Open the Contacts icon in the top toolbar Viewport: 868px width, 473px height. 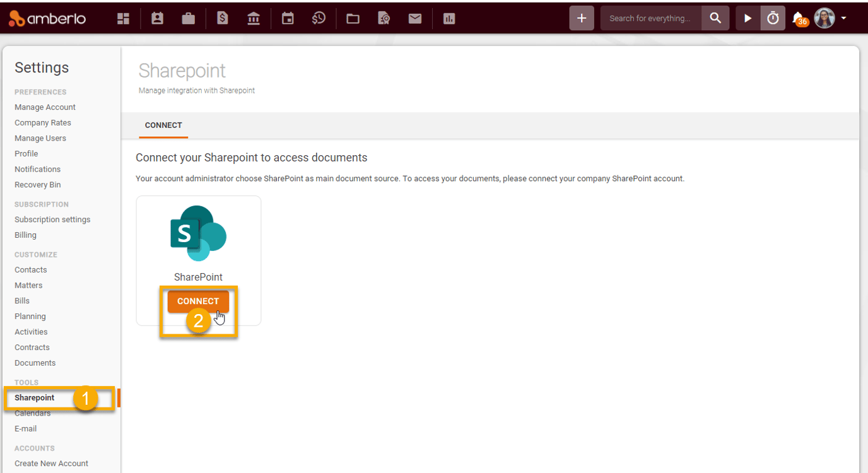[x=156, y=18]
